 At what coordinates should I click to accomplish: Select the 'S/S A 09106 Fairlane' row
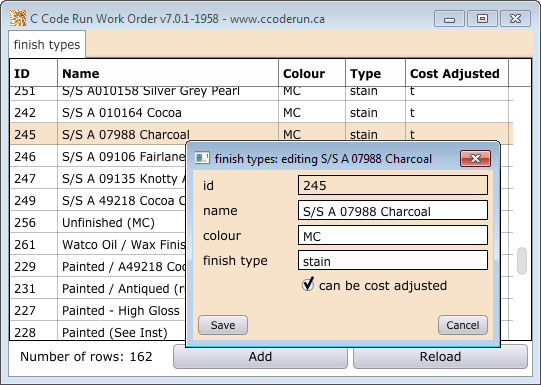(98, 157)
